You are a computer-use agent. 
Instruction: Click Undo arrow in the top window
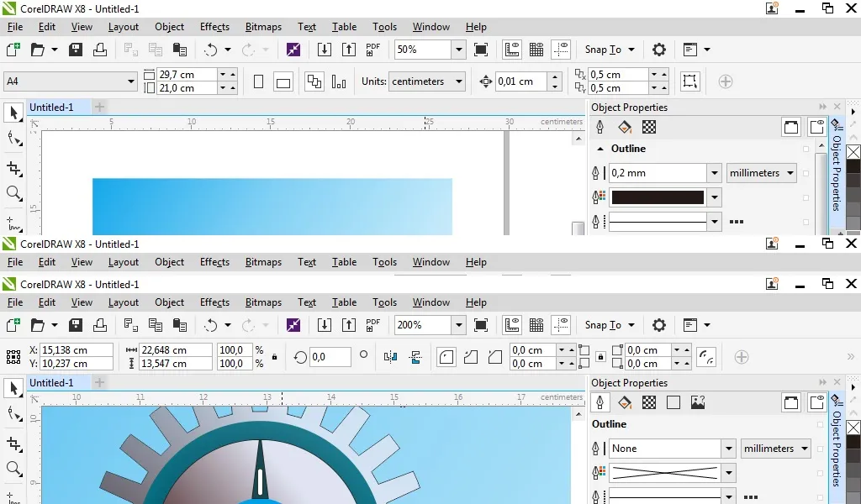211,50
